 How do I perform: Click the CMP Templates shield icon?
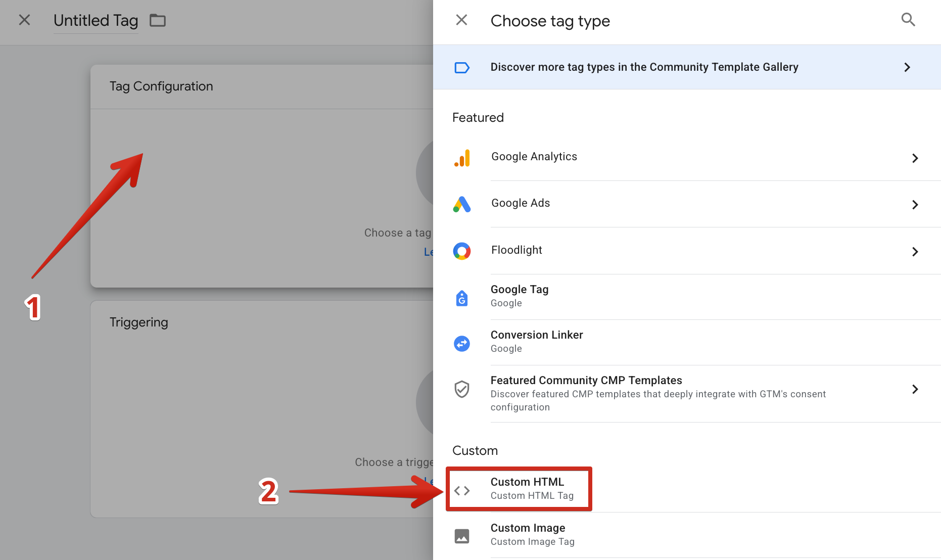click(x=462, y=389)
